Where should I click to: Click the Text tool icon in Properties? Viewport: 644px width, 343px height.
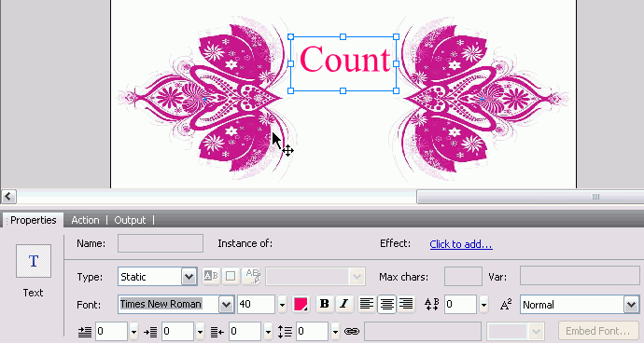[34, 261]
